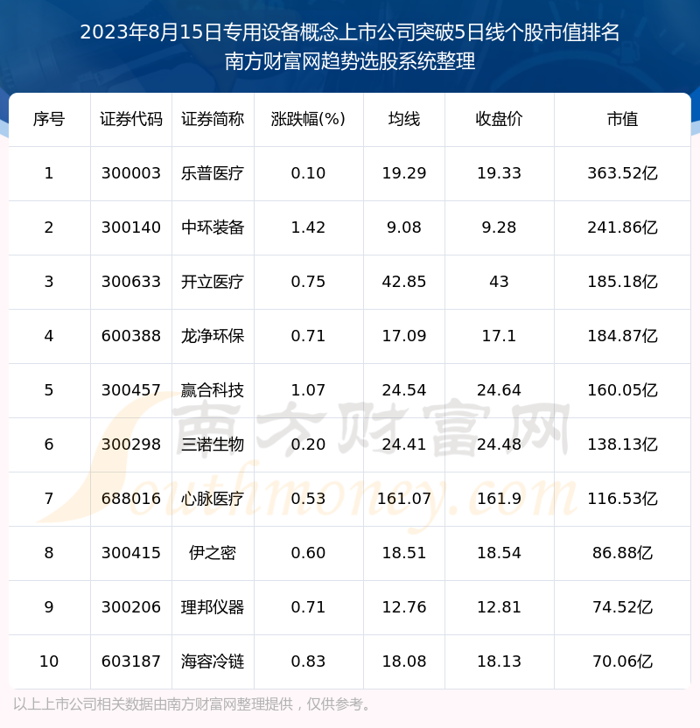Select stock code 300415
This screenshot has width=700, height=728.
(x=131, y=553)
